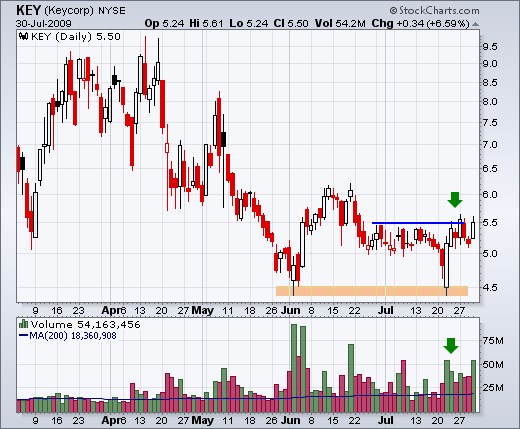The image size is (520, 429).
Task: Click the blue 5.5 resistance line
Action: tap(418, 223)
